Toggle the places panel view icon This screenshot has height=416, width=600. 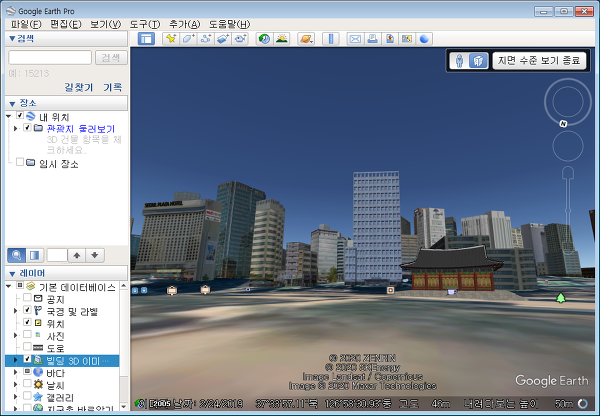pyautogui.click(x=34, y=255)
